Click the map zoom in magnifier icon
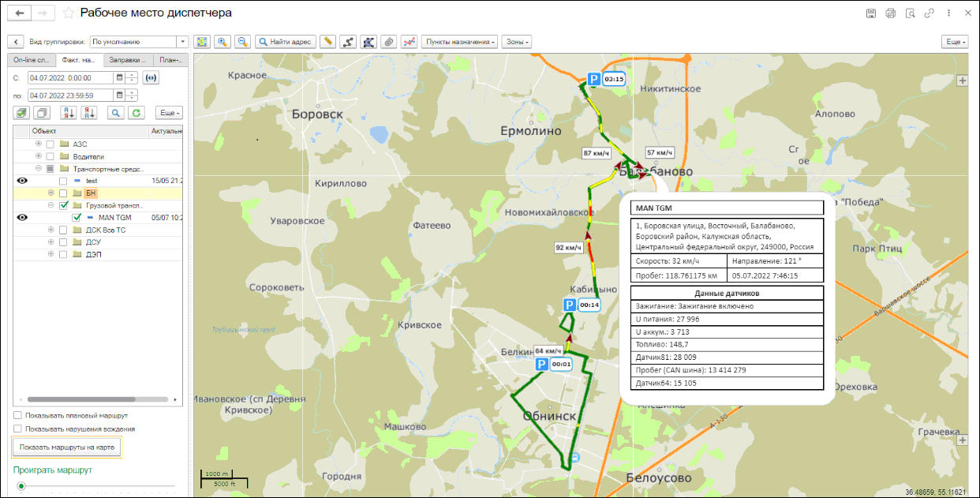The image size is (980, 498). (x=223, y=42)
